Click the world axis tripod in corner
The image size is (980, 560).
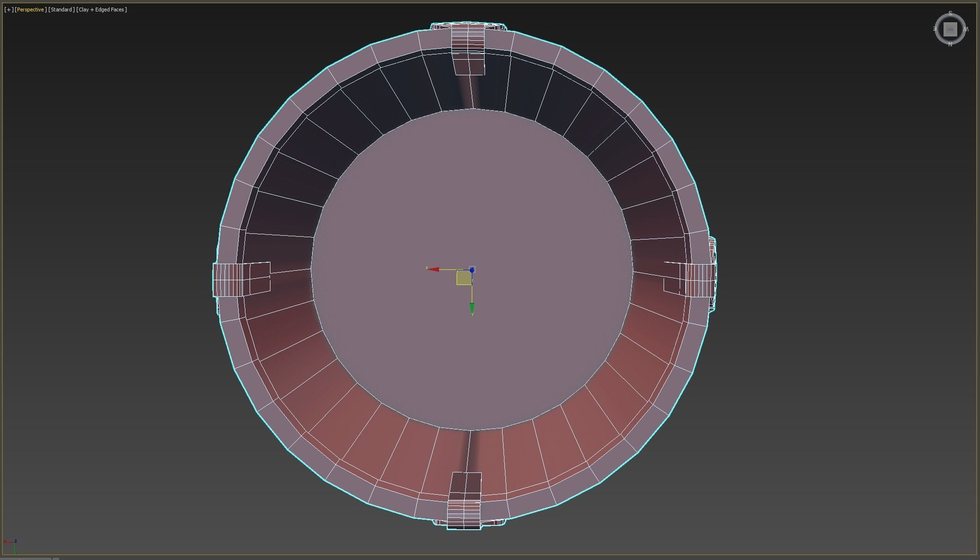[13, 545]
